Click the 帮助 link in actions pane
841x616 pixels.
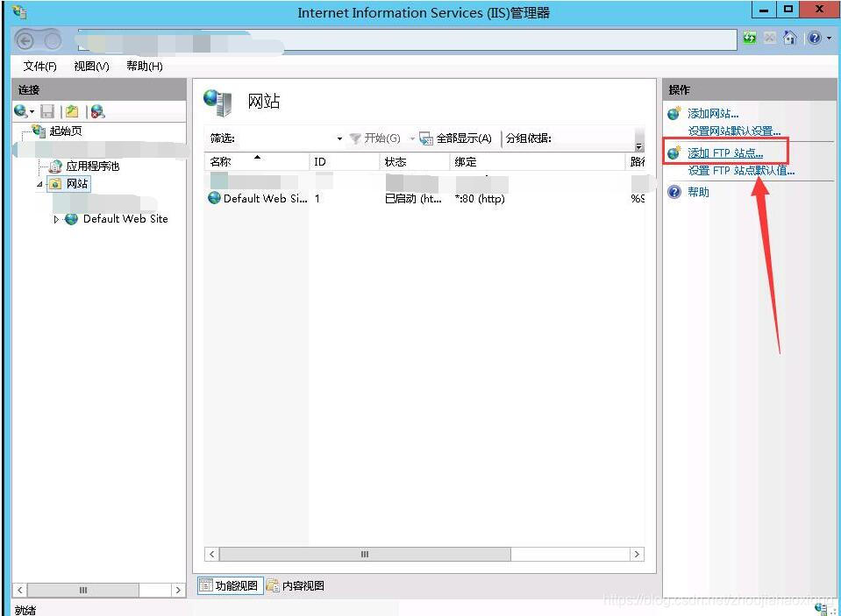point(698,192)
